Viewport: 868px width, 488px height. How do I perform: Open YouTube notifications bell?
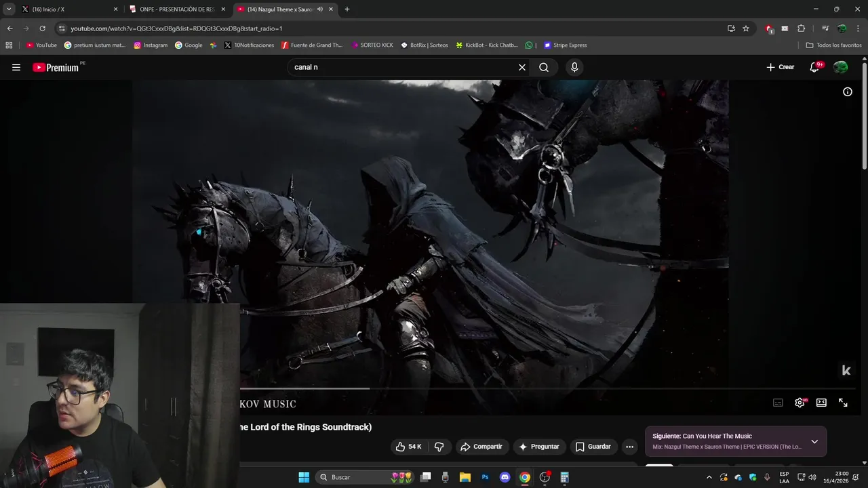(815, 67)
